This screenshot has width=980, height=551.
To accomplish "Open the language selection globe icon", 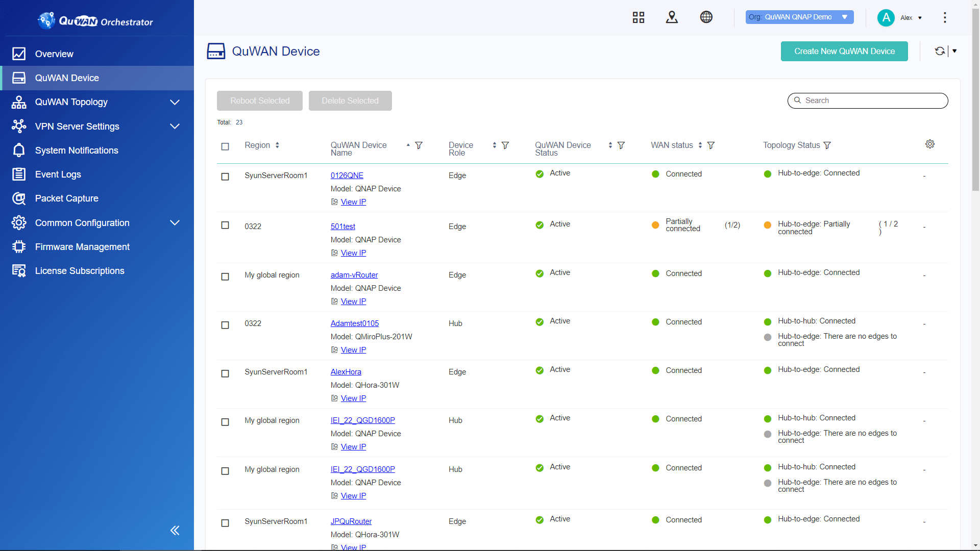I will [706, 17].
